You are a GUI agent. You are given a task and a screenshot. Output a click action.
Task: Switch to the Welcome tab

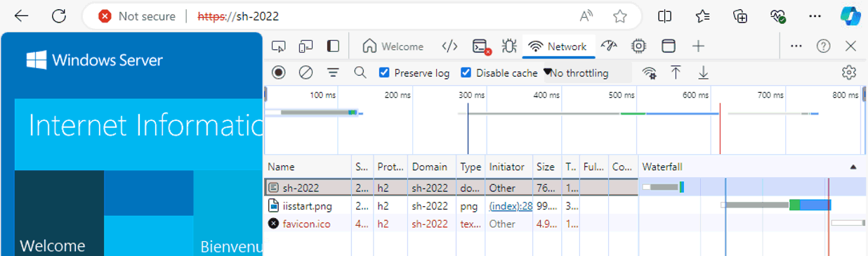coord(393,46)
